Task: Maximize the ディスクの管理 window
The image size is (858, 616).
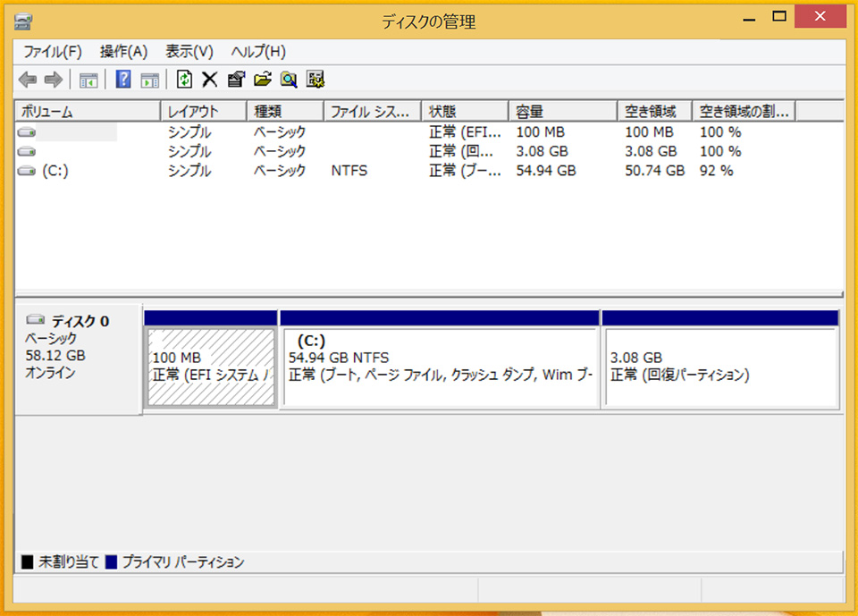Action: click(x=779, y=16)
